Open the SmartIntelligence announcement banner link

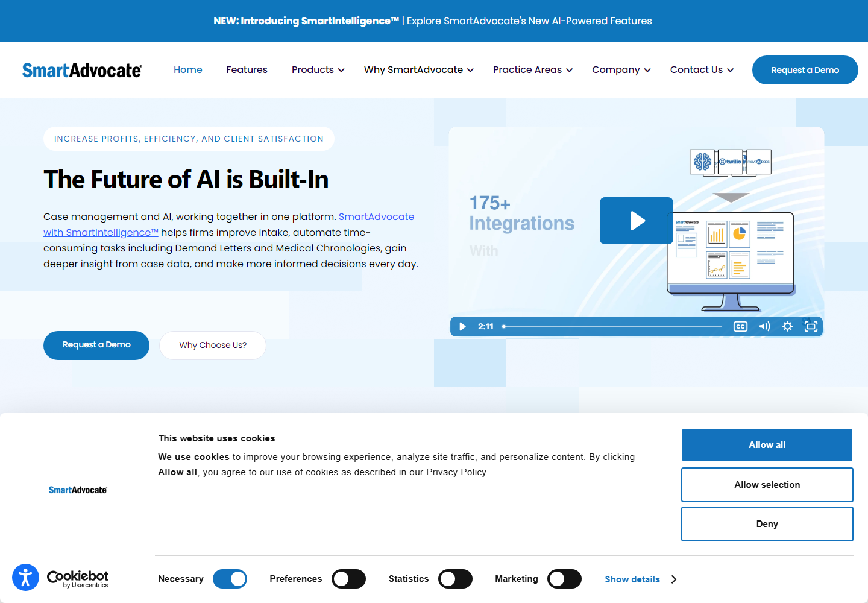pyautogui.click(x=434, y=21)
